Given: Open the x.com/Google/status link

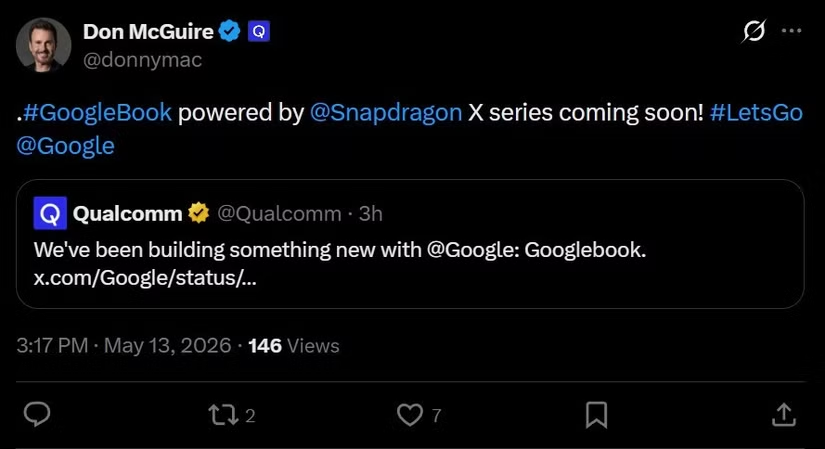Looking at the screenshot, I should tap(145, 277).
